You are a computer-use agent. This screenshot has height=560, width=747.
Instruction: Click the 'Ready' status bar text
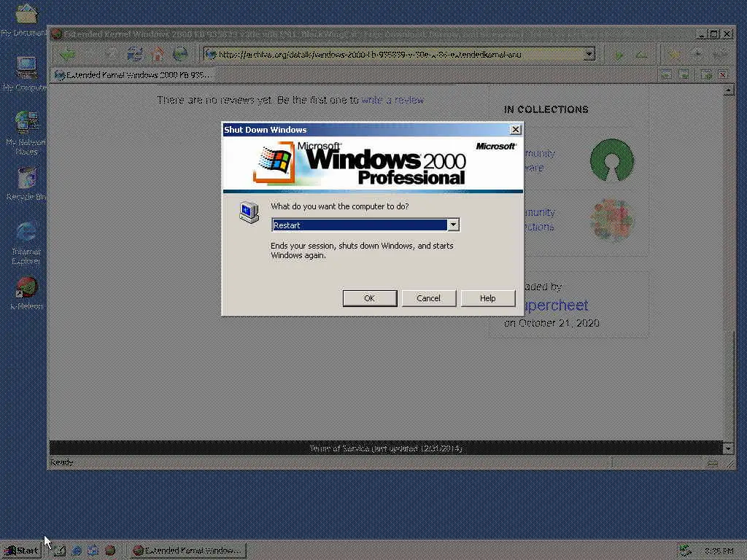pyautogui.click(x=62, y=462)
